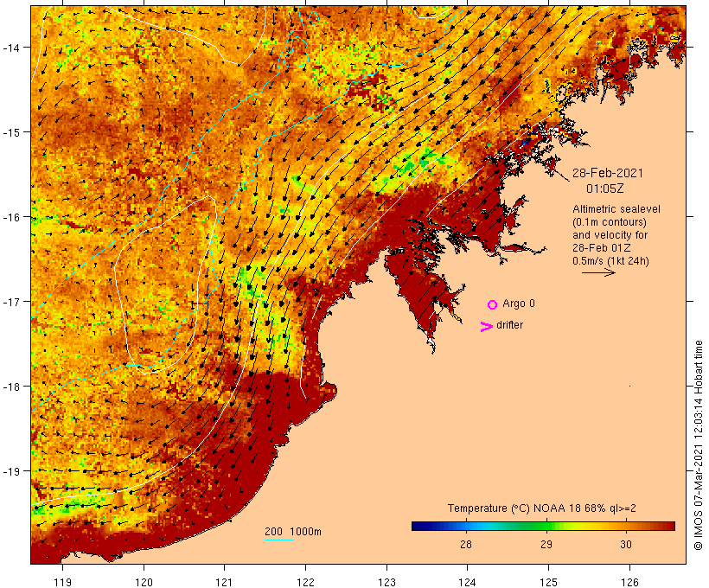Viewport: 709px width, 588px height.
Task: Click the 125 longitude axis label
Action: [548, 582]
